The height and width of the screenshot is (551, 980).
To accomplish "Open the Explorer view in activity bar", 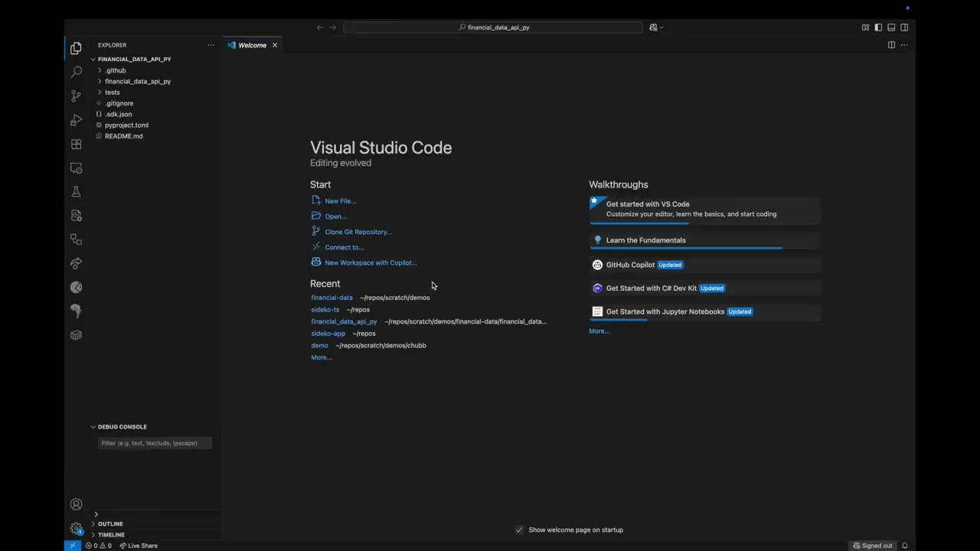I will [76, 48].
